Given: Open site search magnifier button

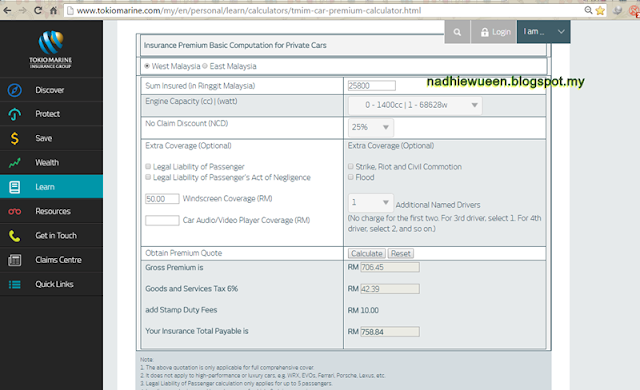Looking at the screenshot, I should [x=457, y=32].
